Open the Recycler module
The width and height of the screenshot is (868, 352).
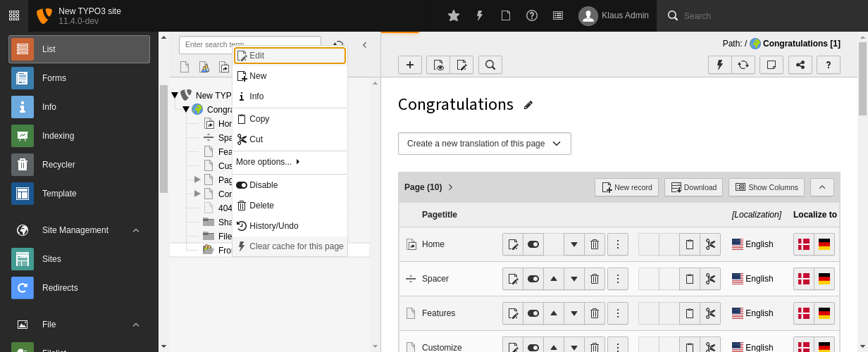[x=58, y=165]
